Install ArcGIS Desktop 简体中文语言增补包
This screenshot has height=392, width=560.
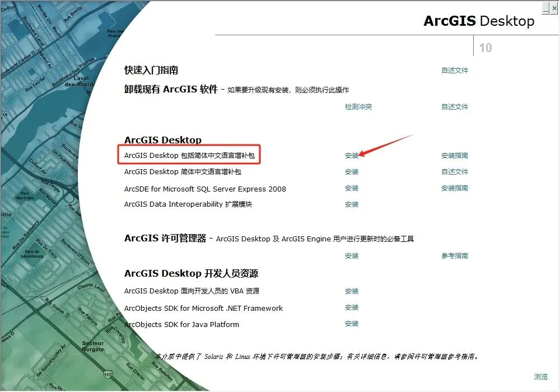pos(352,172)
